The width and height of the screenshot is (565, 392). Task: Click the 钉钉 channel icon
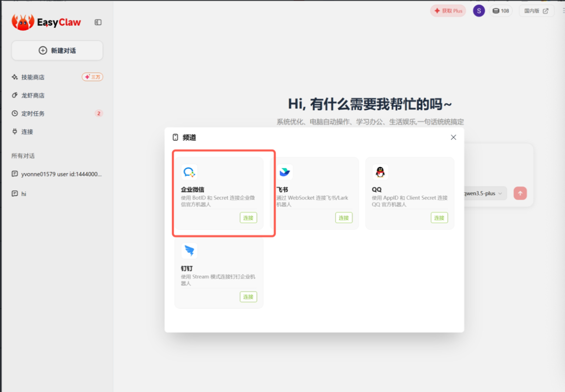189,251
